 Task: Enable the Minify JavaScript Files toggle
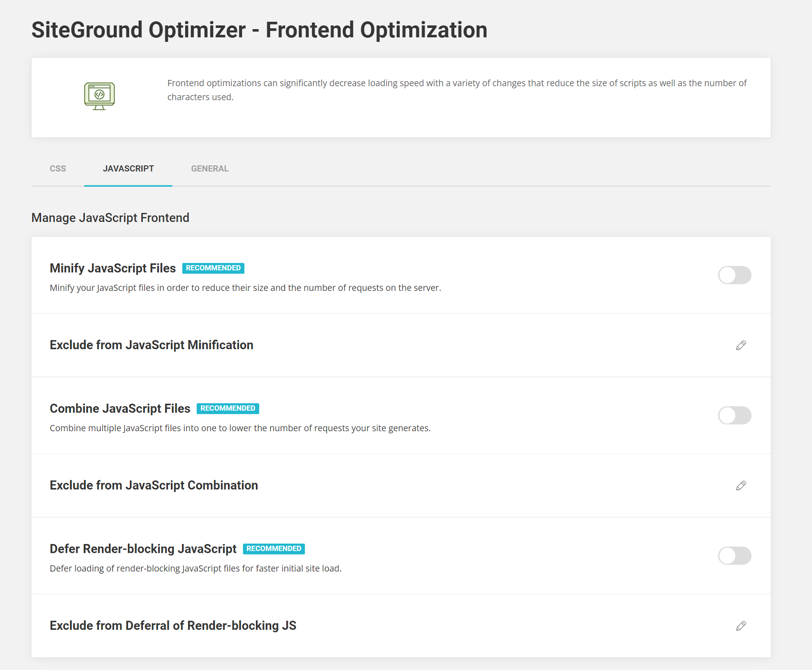(x=735, y=275)
